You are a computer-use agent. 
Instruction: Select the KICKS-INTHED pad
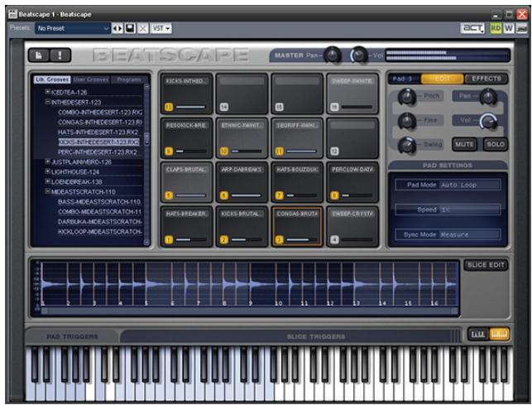pos(187,94)
